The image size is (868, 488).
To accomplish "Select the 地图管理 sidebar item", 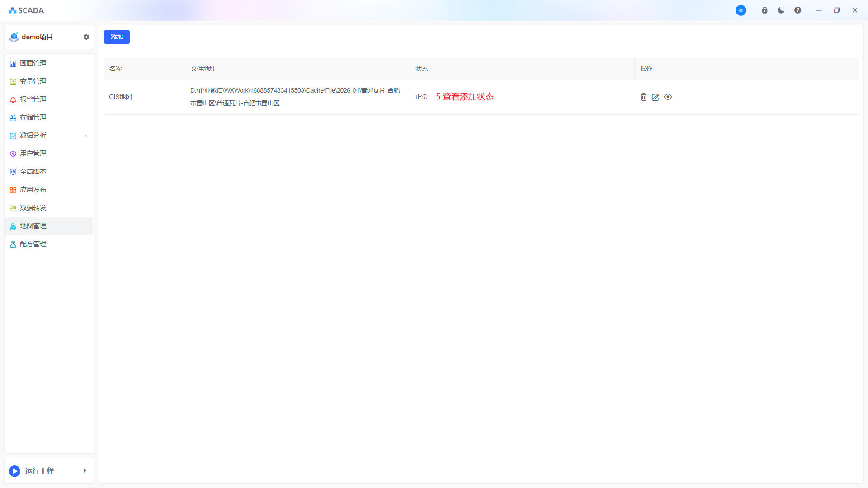I will (x=33, y=226).
